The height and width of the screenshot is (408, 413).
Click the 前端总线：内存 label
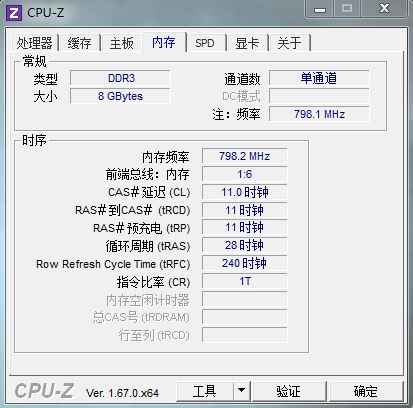coord(148,174)
